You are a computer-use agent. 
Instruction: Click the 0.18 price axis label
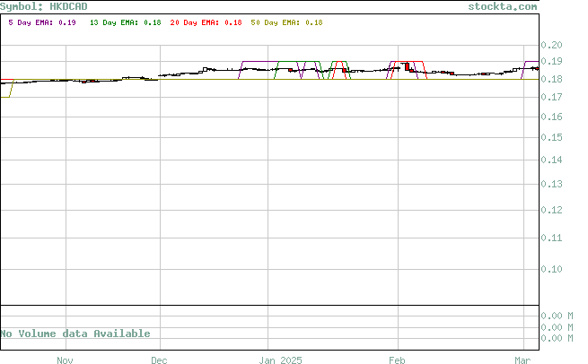tap(551, 79)
